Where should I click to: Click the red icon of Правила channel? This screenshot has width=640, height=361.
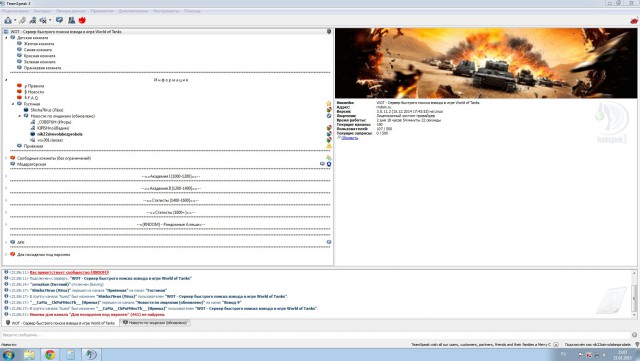coord(19,86)
